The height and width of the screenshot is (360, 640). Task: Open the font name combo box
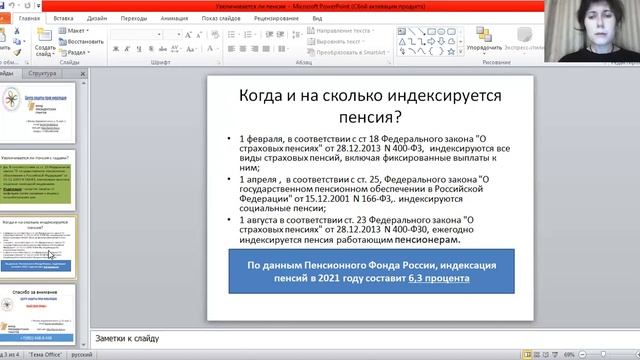point(136,35)
